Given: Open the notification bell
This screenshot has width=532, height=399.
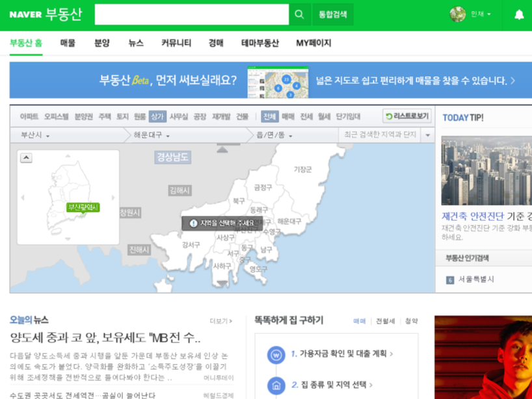Looking at the screenshot, I should pyautogui.click(x=519, y=14).
